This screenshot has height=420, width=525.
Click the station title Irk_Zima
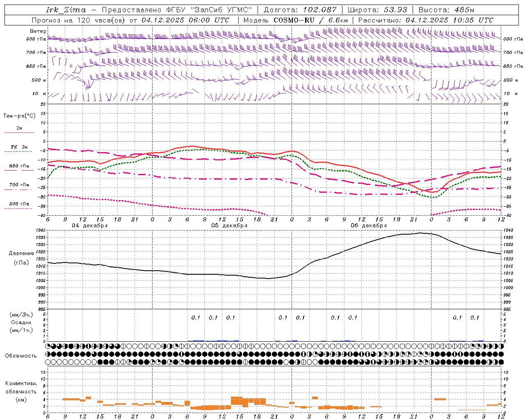(66, 10)
